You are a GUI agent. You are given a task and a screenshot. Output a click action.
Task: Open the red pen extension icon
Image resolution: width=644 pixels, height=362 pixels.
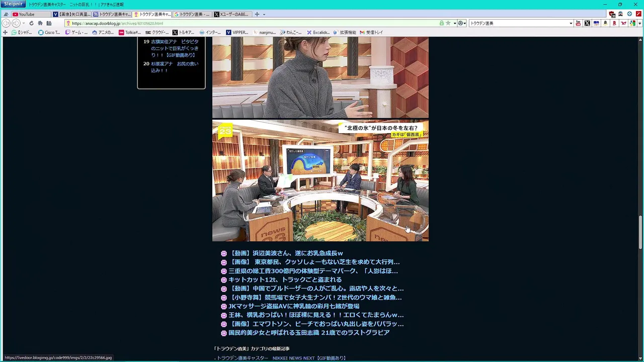[x=638, y=14]
